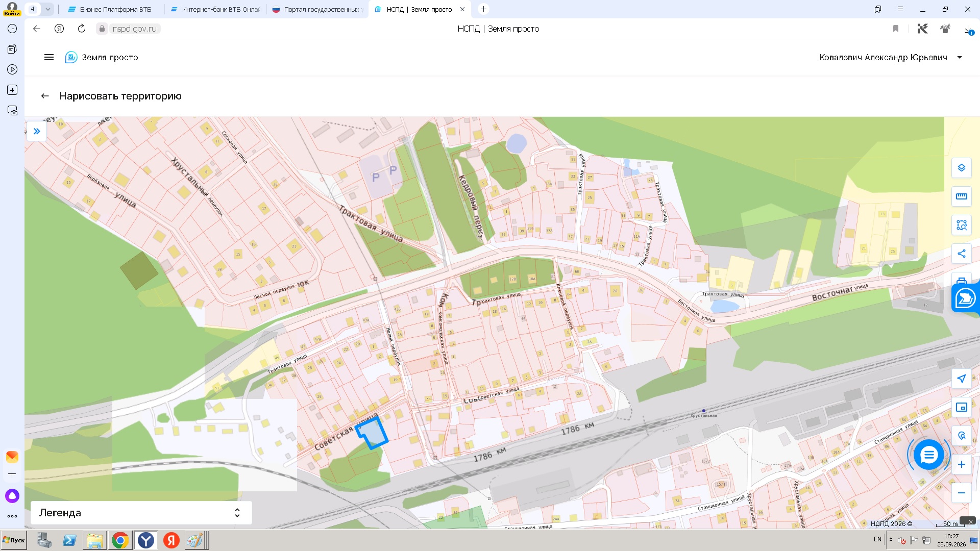The width and height of the screenshot is (980, 551).
Task: Click the share map icon
Action: pos(961,254)
